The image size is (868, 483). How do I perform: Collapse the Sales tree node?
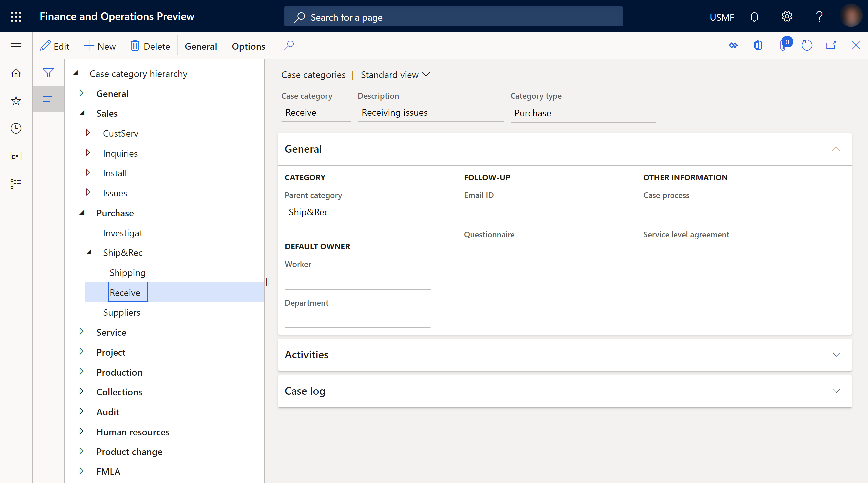(82, 113)
